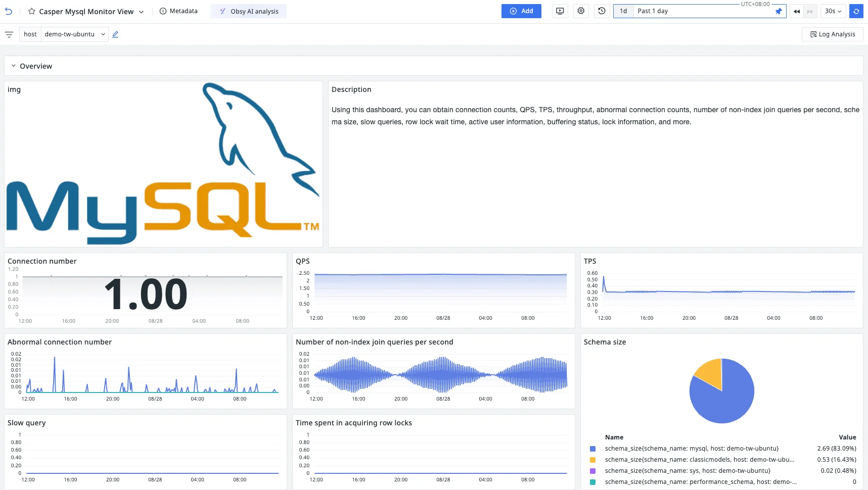This screenshot has width=868, height=490.
Task: Click the Slow query panel title
Action: (x=27, y=423)
